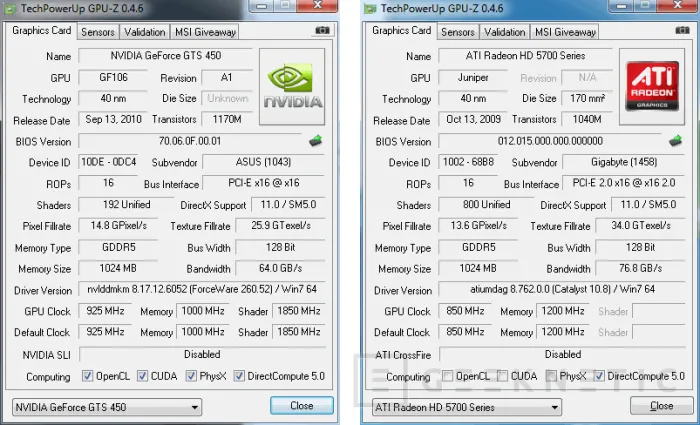Click the Sep 13, 2010 release date value
700x425 pixels.
coord(113,119)
